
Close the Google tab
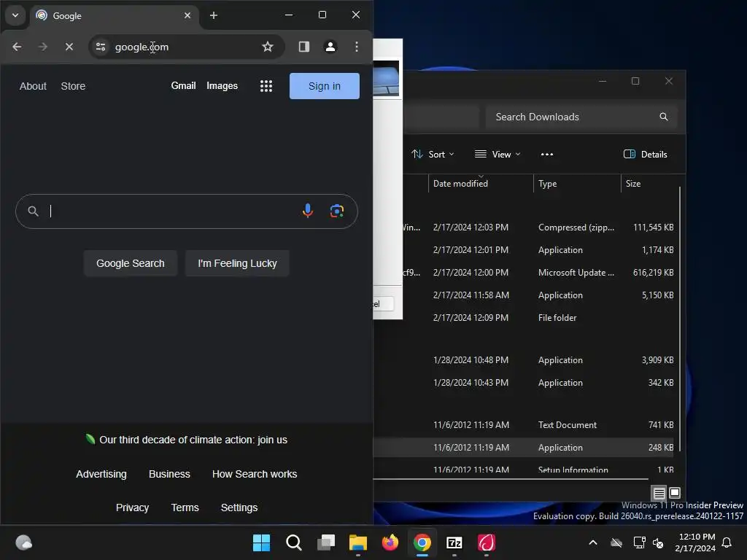[187, 16]
